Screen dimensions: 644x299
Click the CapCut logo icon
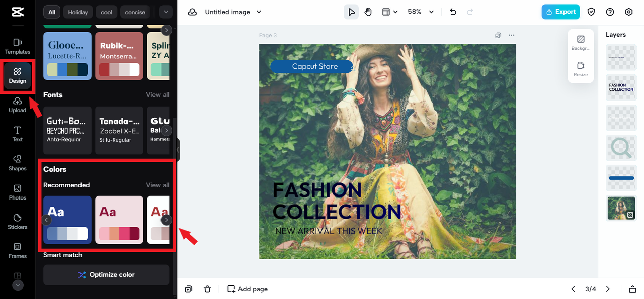(x=18, y=12)
